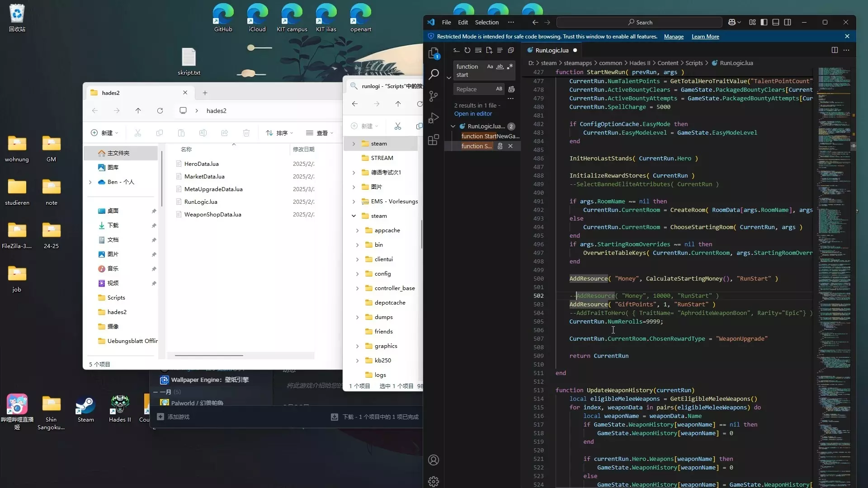Refresh the search results
The image size is (868, 488).
click(x=467, y=51)
